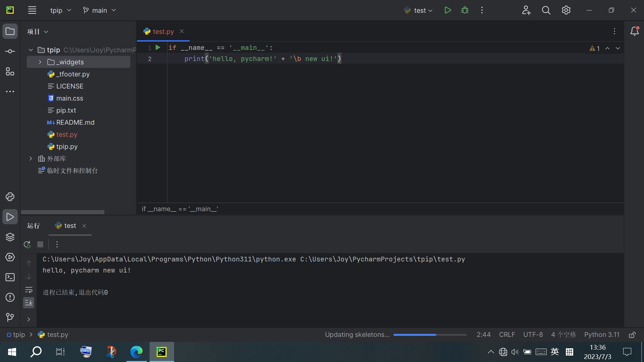Screen dimensions: 644x362
Task: Open the Python Packages layers icon
Action: pos(10,237)
